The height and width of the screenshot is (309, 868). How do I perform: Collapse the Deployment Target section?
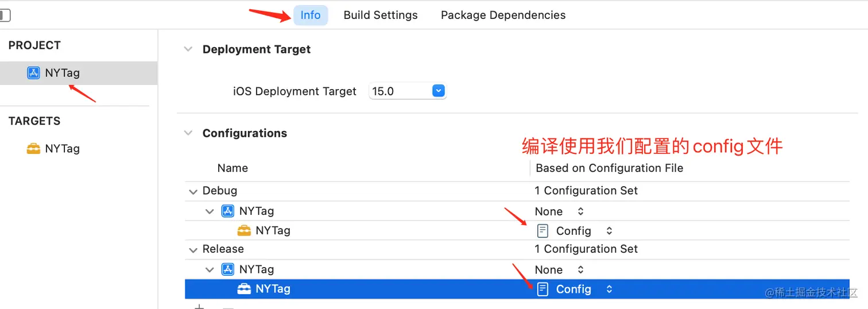click(x=188, y=49)
